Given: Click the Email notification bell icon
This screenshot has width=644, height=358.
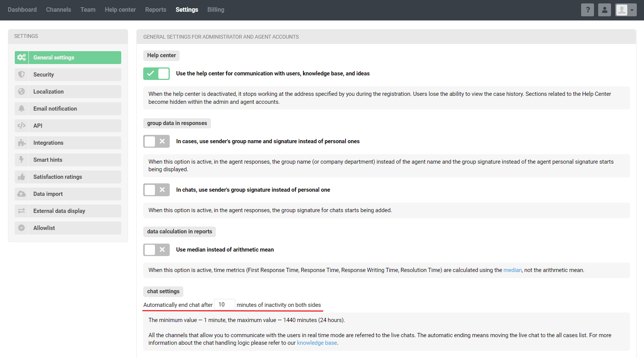Looking at the screenshot, I should click(x=22, y=109).
